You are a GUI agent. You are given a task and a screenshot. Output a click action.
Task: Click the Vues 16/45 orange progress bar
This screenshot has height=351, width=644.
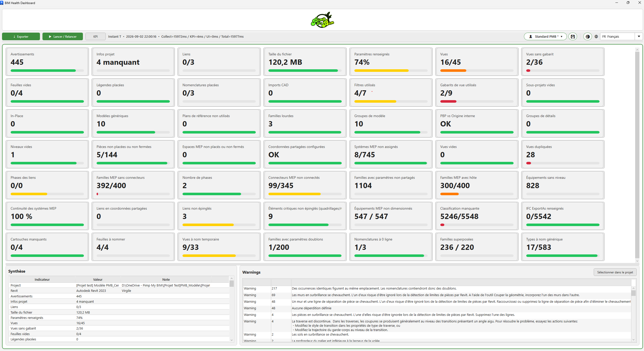[x=453, y=71]
